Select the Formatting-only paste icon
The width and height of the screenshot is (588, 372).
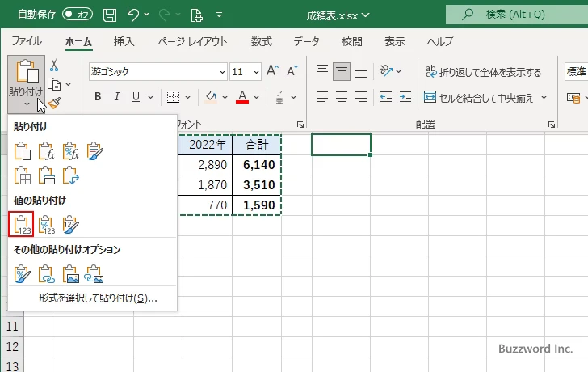(22, 273)
